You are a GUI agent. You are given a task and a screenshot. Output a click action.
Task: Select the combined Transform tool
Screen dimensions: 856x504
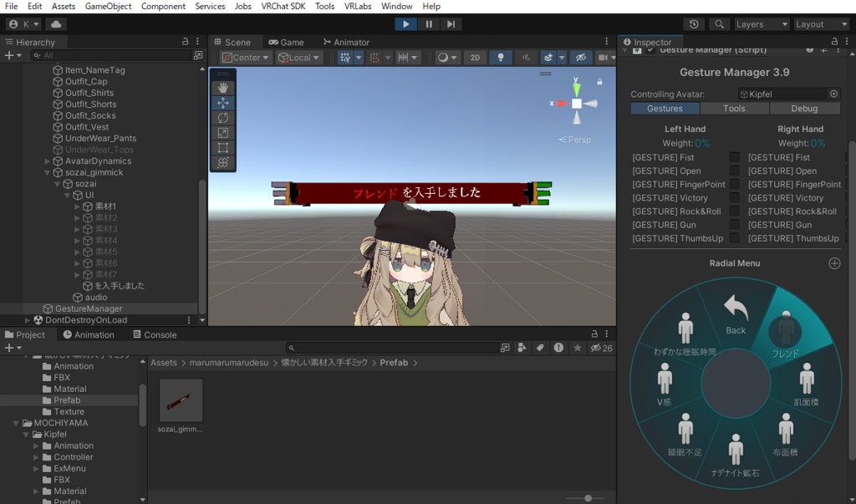point(222,162)
